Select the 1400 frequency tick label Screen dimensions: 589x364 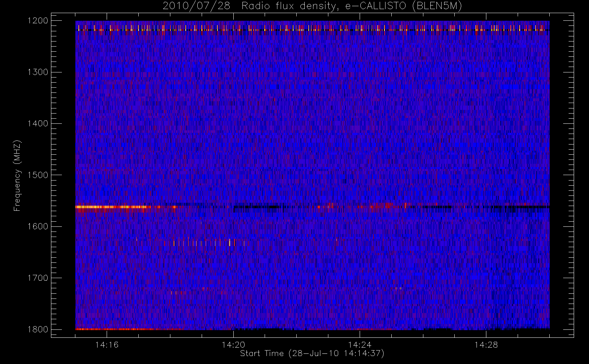click(38, 123)
